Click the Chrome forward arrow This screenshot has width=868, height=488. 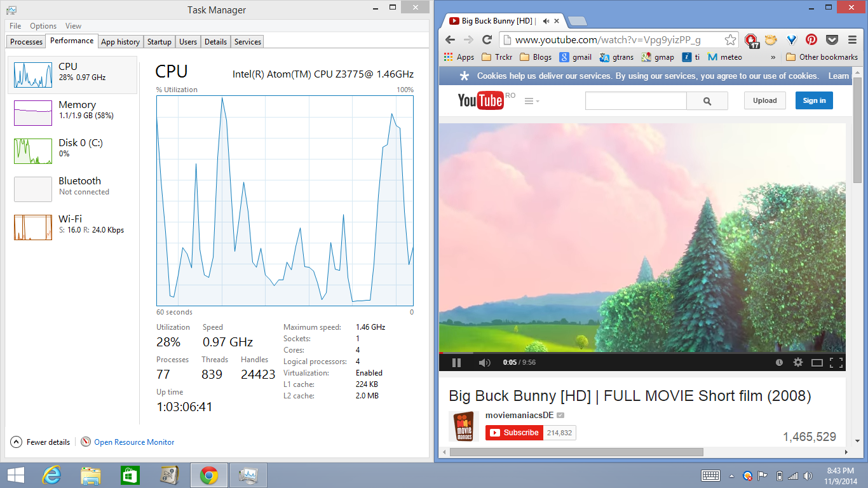pyautogui.click(x=468, y=39)
